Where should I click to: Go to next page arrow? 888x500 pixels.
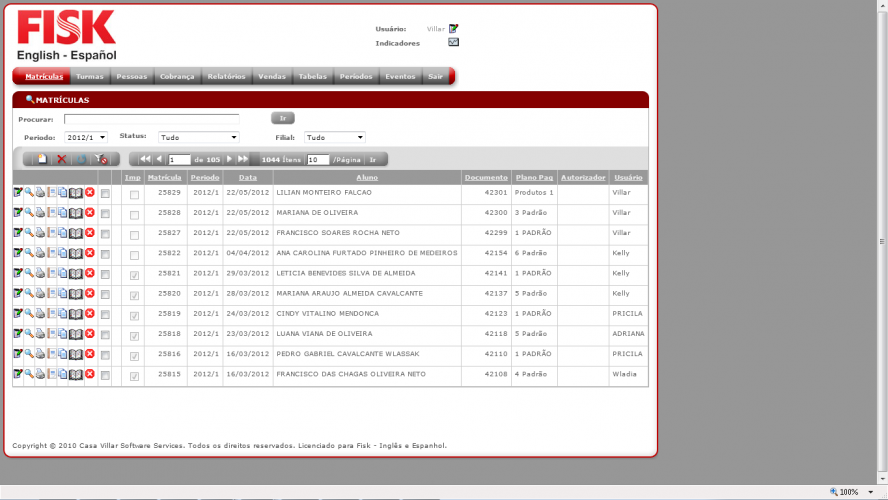pos(229,159)
